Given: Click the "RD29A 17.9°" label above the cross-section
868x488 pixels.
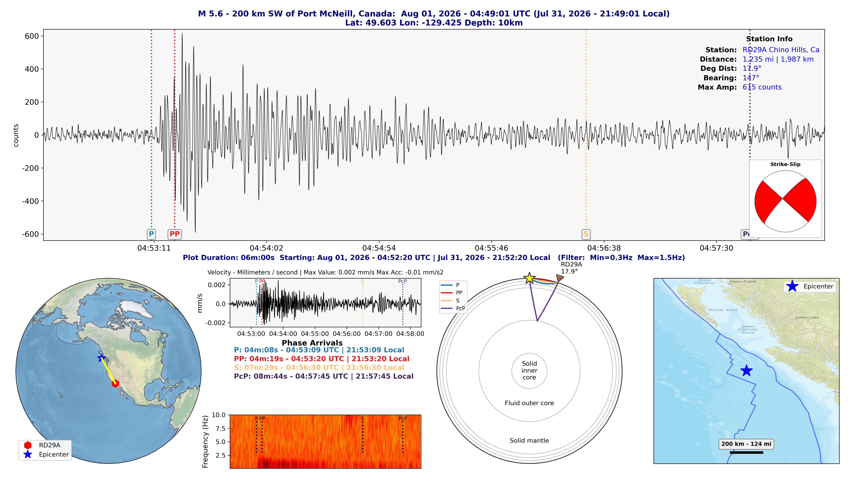Looking at the screenshot, I should [x=571, y=268].
